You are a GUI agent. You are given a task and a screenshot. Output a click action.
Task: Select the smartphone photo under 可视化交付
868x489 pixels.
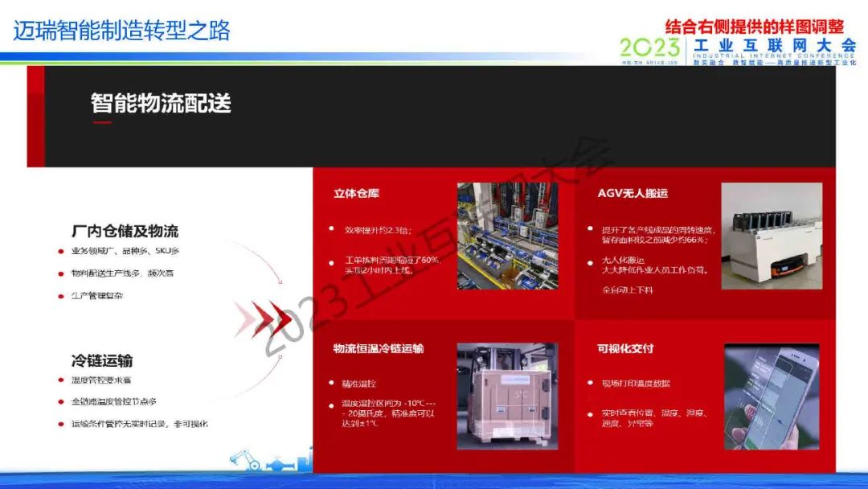[x=771, y=396]
